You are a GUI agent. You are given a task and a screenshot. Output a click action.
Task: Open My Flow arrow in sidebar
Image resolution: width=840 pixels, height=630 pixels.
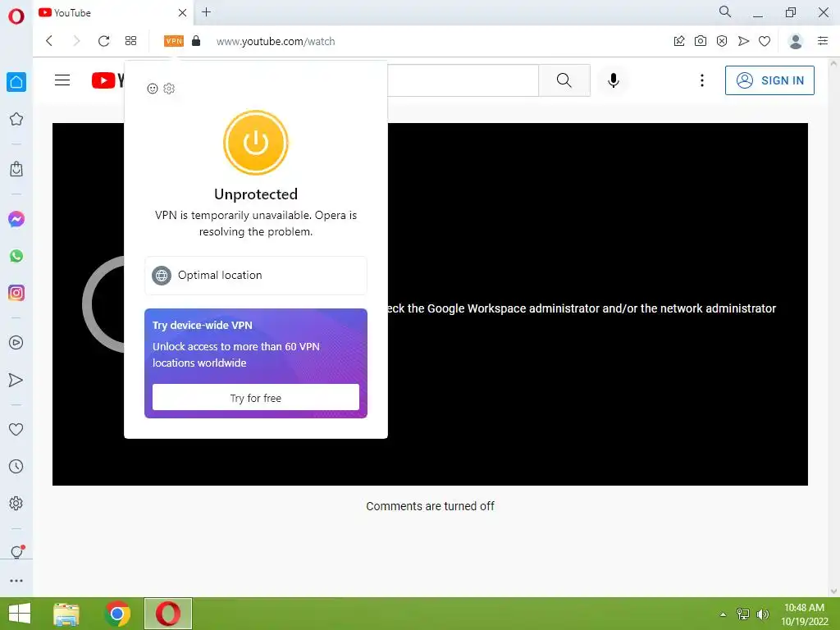click(x=16, y=380)
